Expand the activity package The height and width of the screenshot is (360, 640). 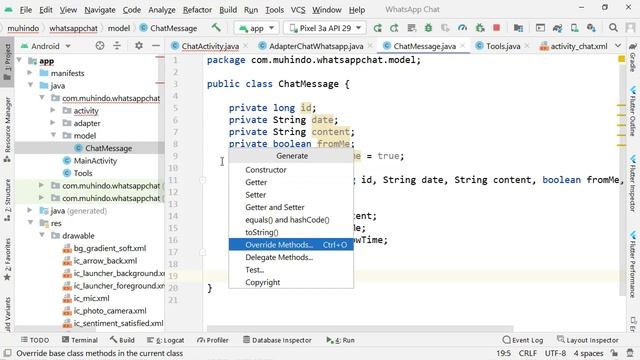click(x=53, y=110)
